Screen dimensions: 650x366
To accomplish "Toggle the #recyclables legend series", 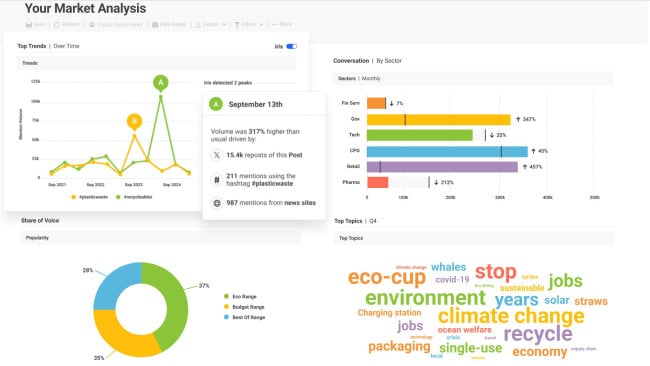I will [x=134, y=197].
